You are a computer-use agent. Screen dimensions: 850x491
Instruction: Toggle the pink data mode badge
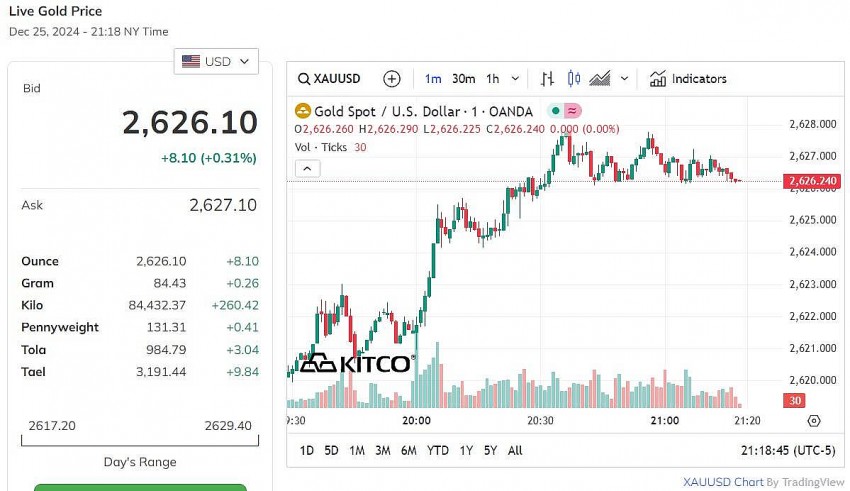click(x=573, y=112)
